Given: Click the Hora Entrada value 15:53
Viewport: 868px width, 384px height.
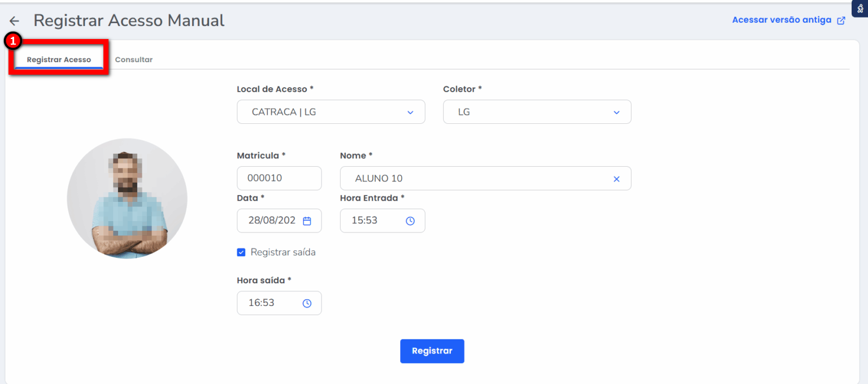Looking at the screenshot, I should (x=364, y=221).
